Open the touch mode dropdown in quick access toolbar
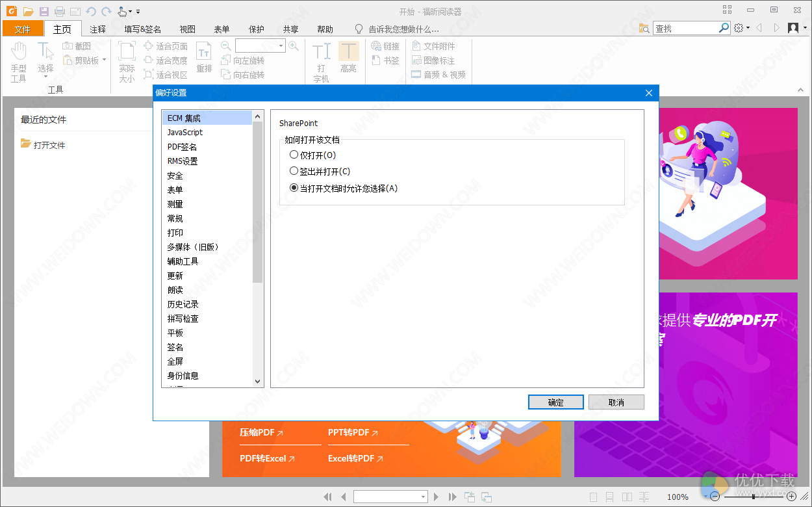812x507 pixels. (130, 12)
